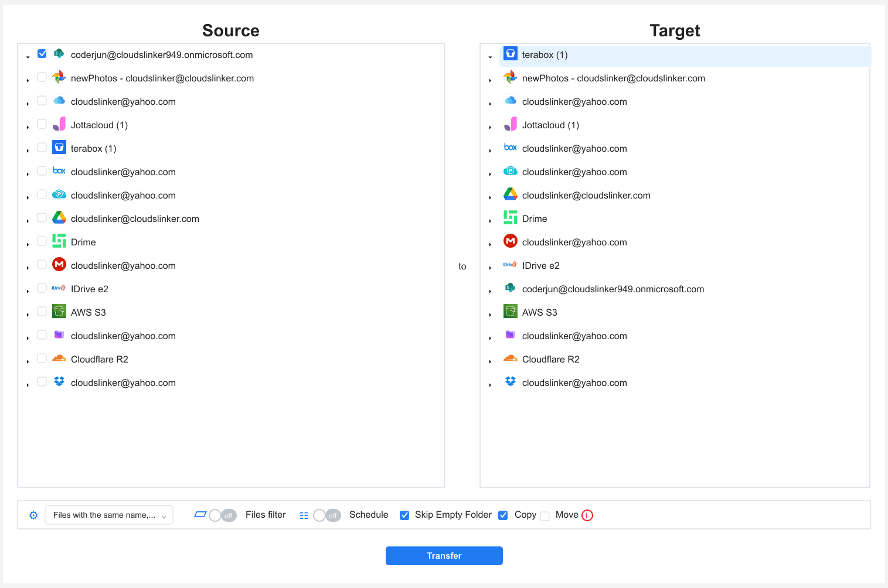
Task: Click the Schedule label
Action: [x=369, y=515]
